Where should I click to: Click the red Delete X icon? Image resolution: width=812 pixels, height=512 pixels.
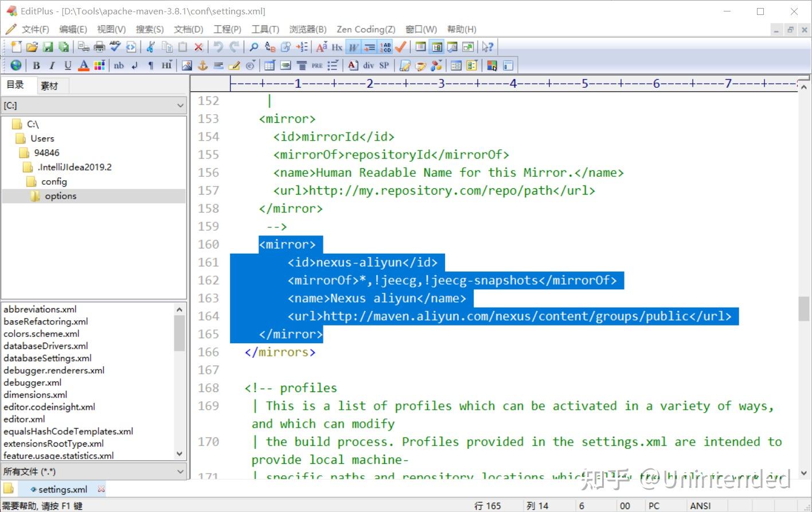(198, 47)
